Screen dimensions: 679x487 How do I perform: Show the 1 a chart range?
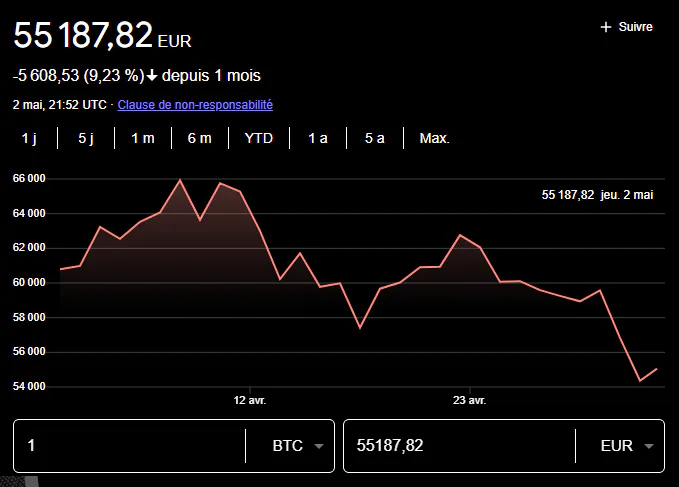tap(318, 138)
